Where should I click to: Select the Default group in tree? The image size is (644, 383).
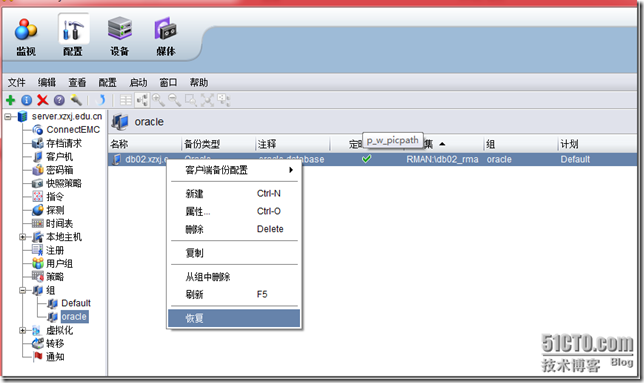(76, 303)
